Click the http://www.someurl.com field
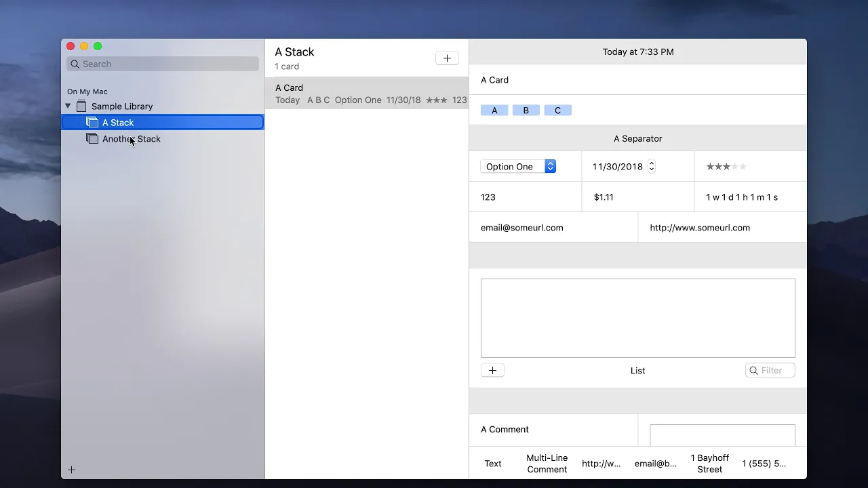The height and width of the screenshot is (488, 868). tap(722, 228)
